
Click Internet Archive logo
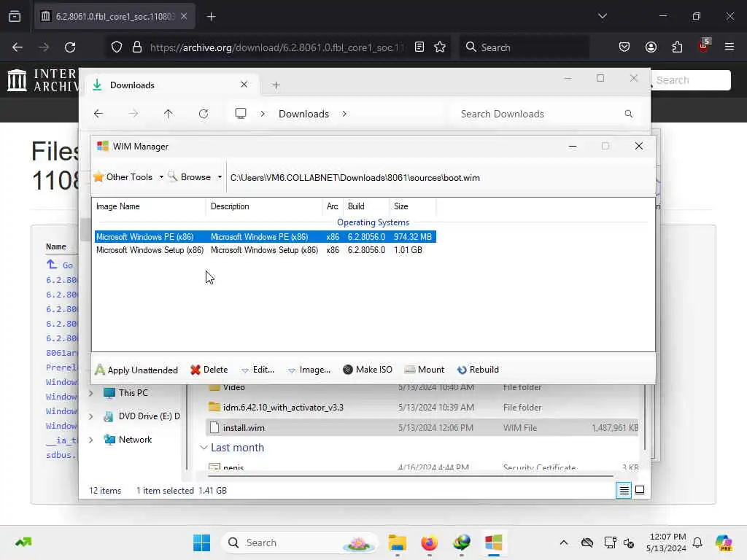(42, 80)
